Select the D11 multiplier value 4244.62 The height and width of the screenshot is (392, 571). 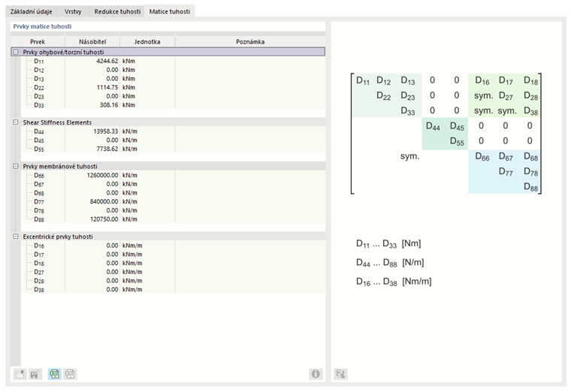(x=104, y=61)
